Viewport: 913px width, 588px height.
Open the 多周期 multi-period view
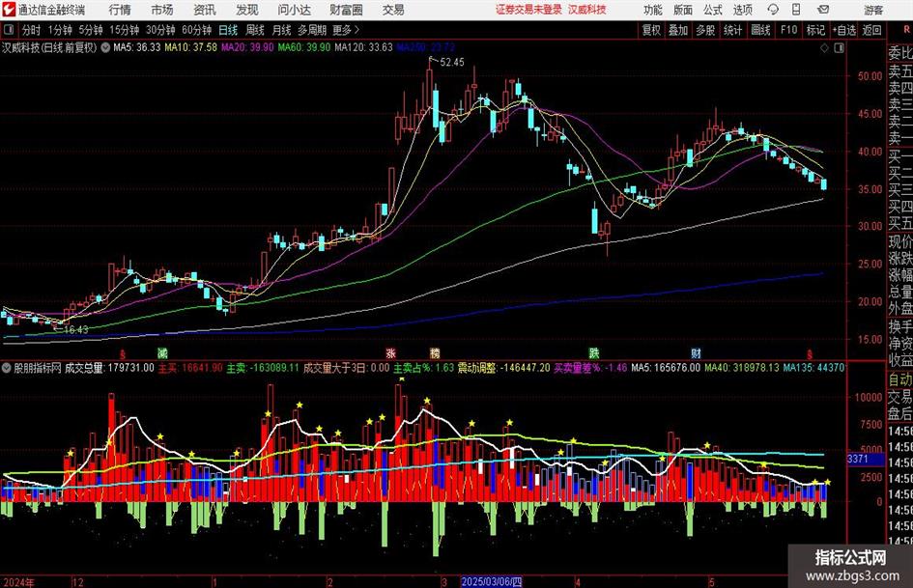[312, 30]
